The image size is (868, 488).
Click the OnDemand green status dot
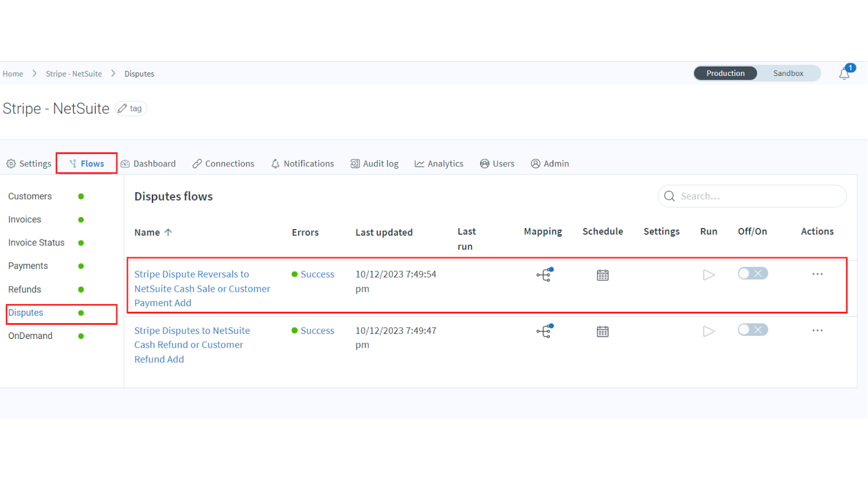point(81,336)
